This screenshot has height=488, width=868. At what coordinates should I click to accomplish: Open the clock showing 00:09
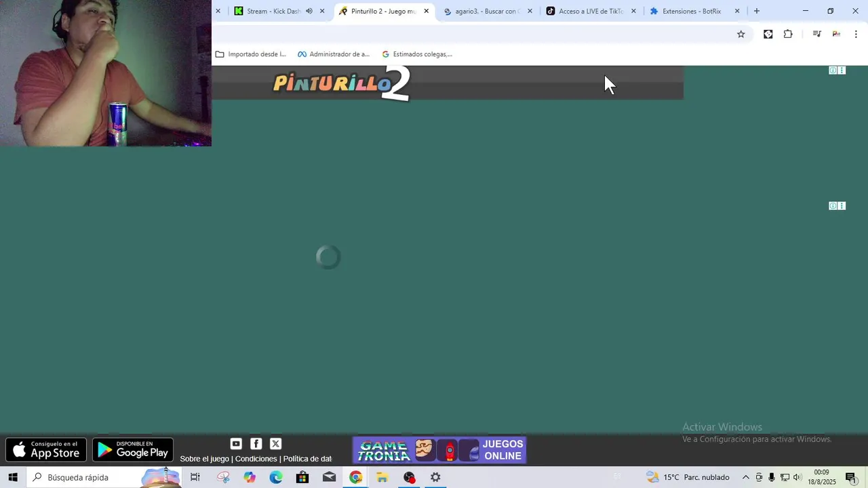coord(821,477)
